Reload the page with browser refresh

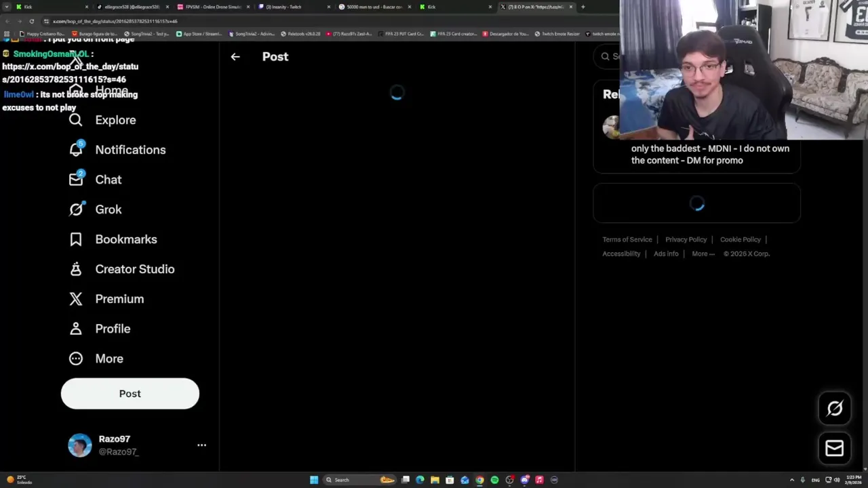31,21
